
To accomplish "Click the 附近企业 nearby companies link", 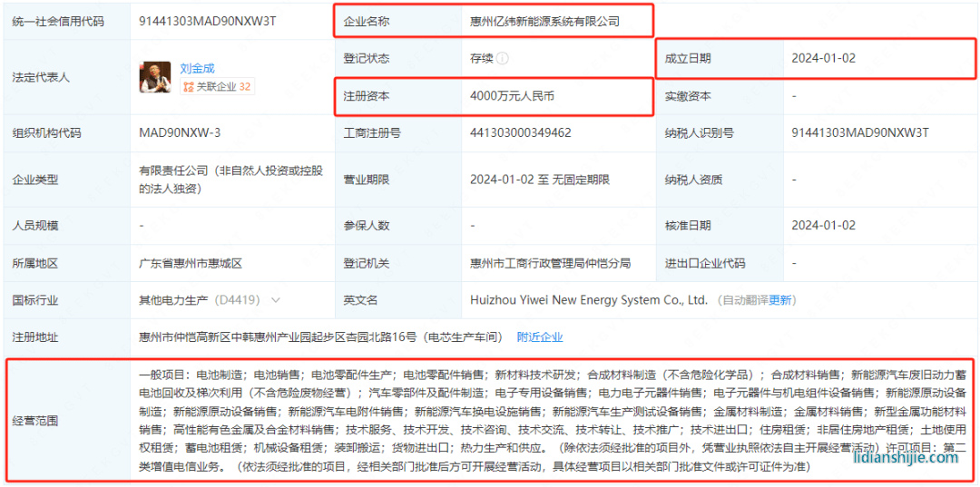I will [540, 337].
